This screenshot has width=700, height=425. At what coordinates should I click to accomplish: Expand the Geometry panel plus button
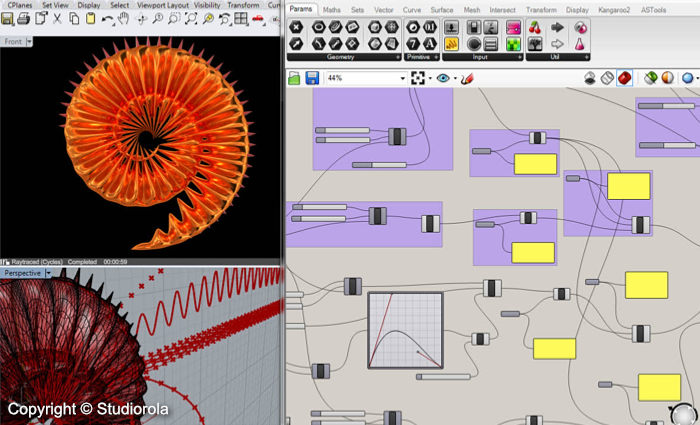398,58
